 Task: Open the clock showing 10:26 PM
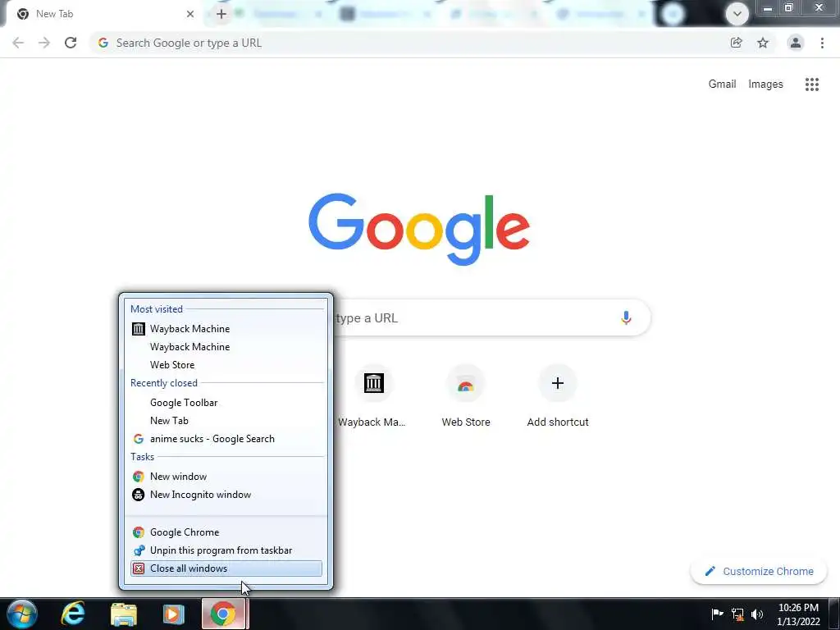[x=798, y=614]
